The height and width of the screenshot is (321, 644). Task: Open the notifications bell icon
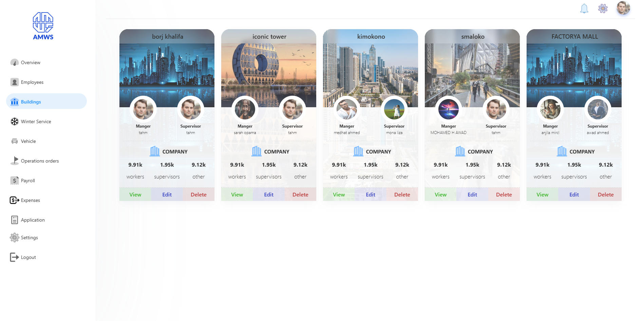pos(584,8)
